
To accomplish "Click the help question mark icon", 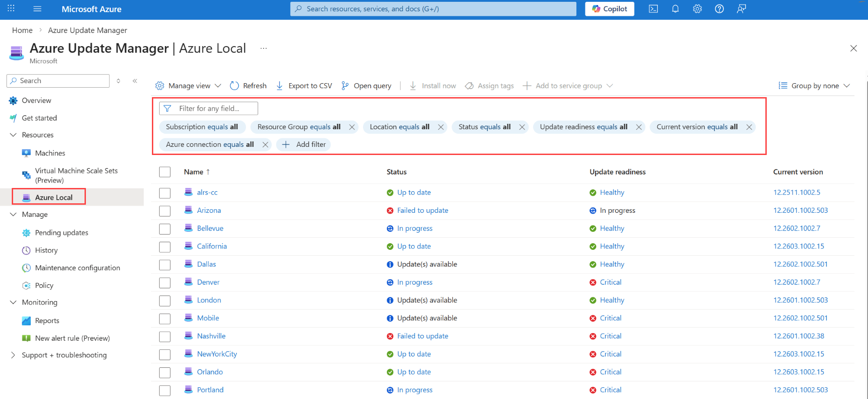I will pos(719,9).
